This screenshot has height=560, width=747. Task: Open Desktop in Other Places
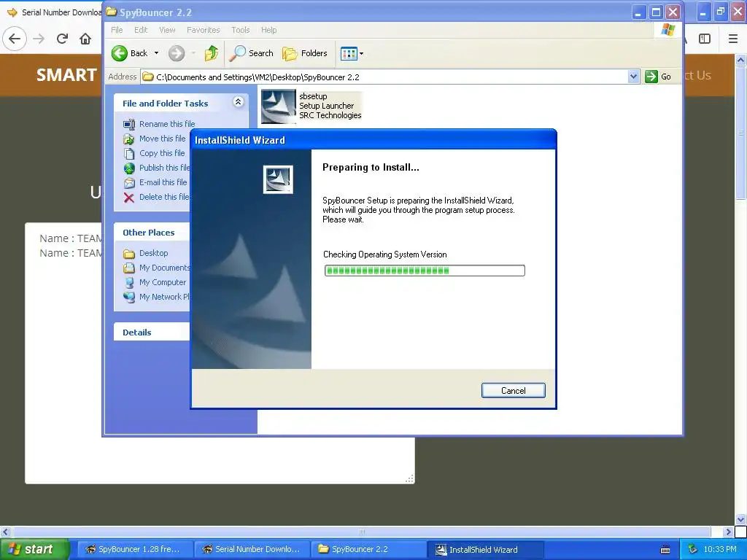(153, 253)
